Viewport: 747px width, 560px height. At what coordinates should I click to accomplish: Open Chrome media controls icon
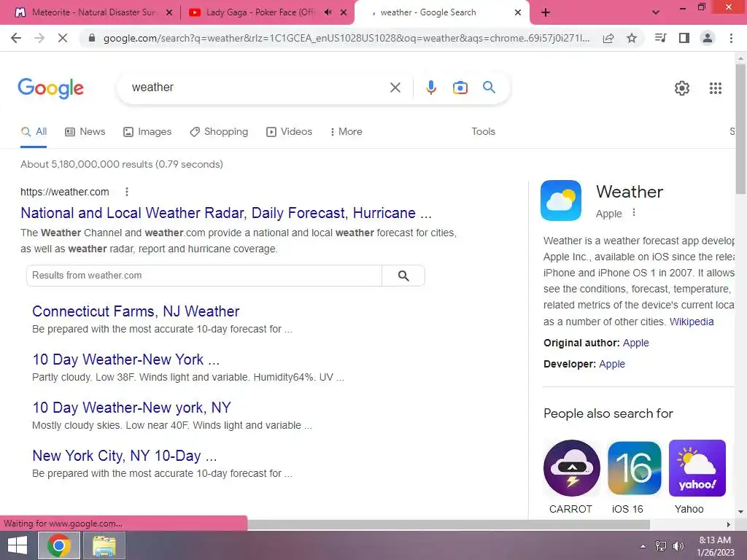pyautogui.click(x=660, y=38)
